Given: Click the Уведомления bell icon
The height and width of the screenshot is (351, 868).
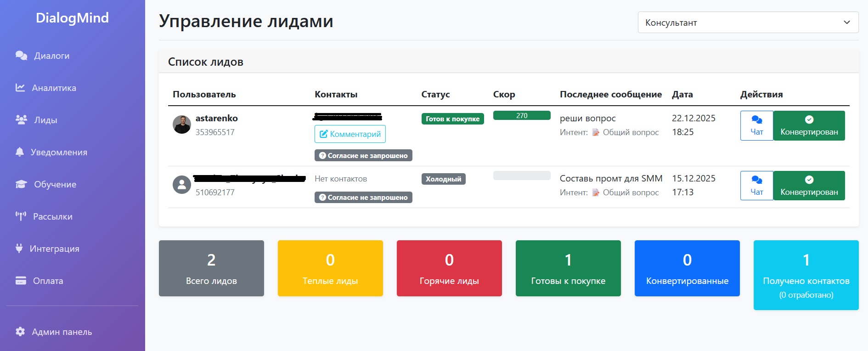Looking at the screenshot, I should click(19, 152).
